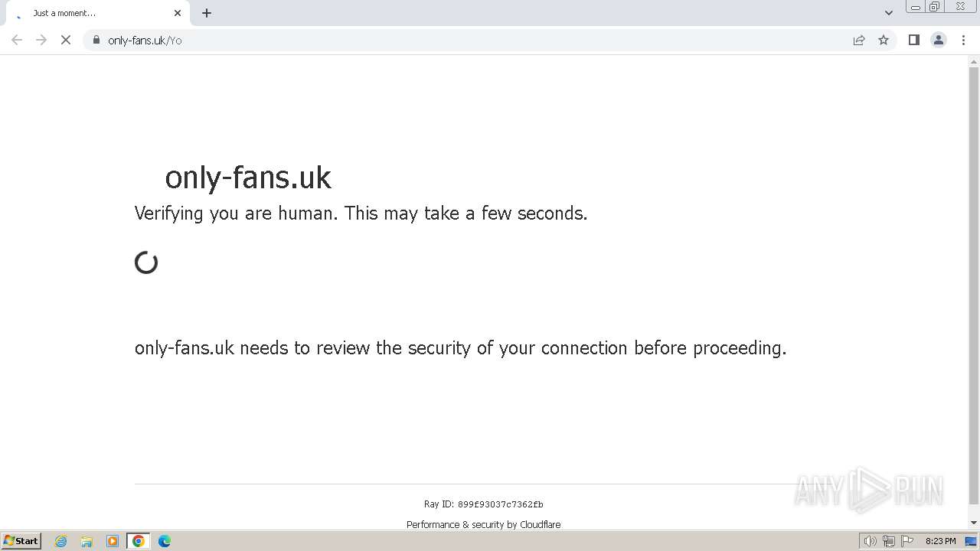Screen dimensions: 980x551
Task: Bookmark this tab with star icon
Action: (884, 41)
